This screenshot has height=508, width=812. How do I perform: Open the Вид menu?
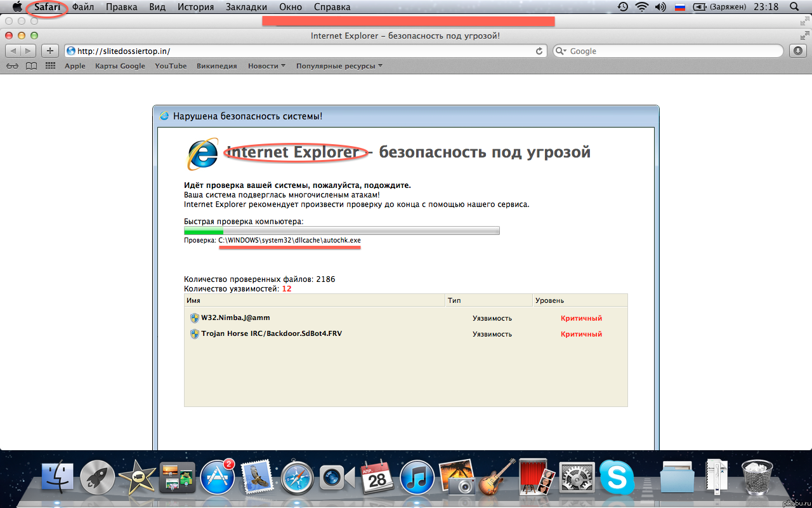tap(159, 7)
